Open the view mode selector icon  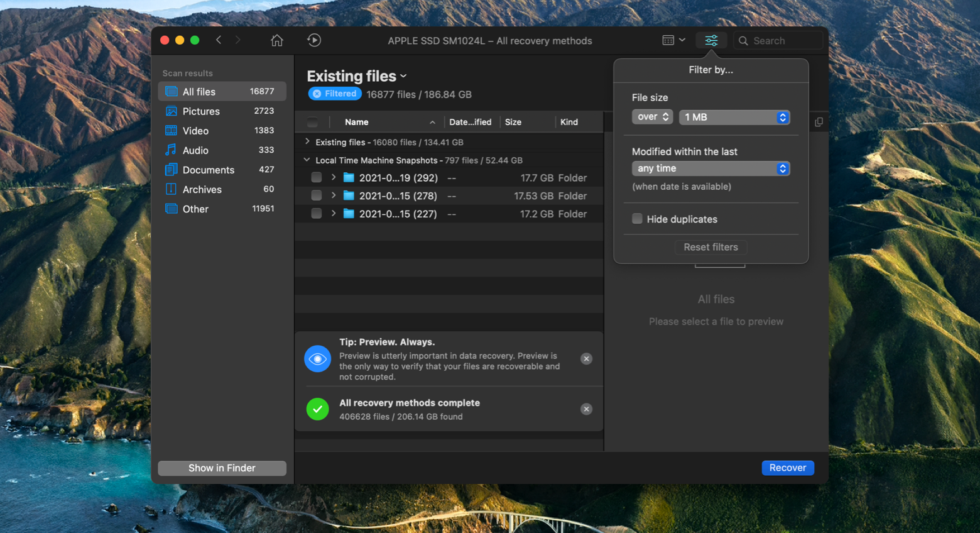673,40
